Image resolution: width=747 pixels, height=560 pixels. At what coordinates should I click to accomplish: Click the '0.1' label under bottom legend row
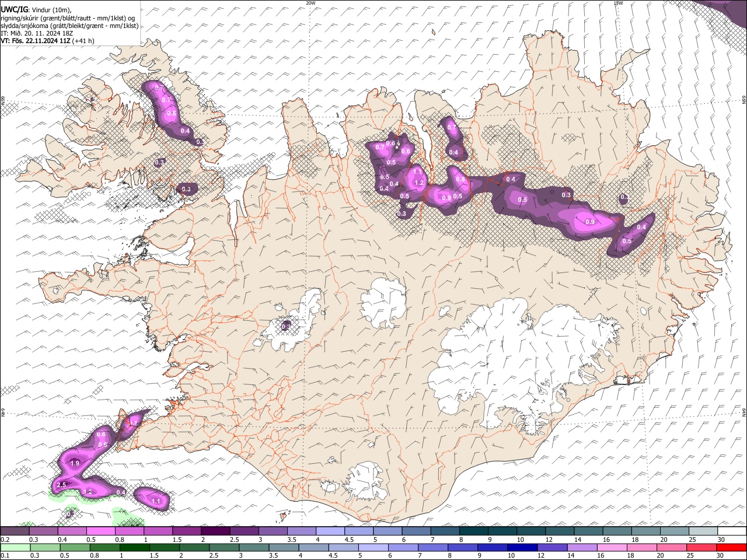pyautogui.click(x=5, y=555)
